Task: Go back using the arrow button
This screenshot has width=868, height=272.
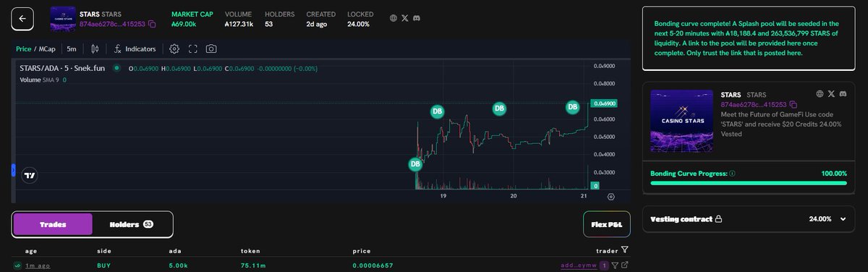Action: (x=22, y=20)
